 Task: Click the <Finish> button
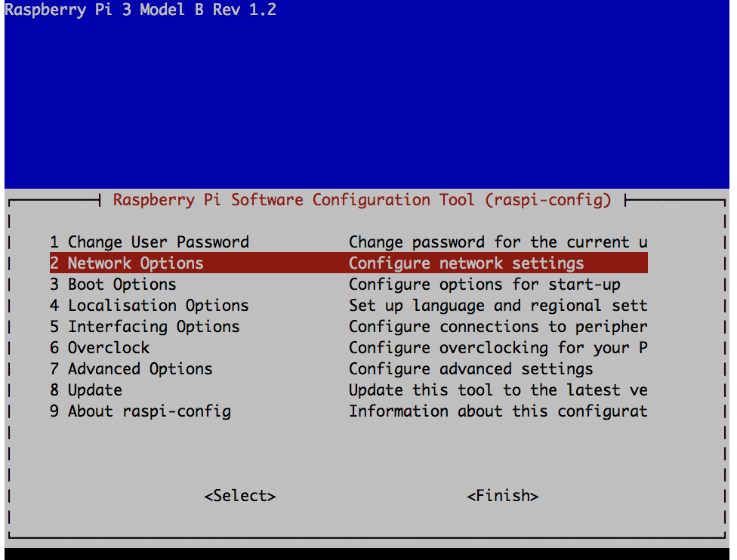tap(502, 496)
